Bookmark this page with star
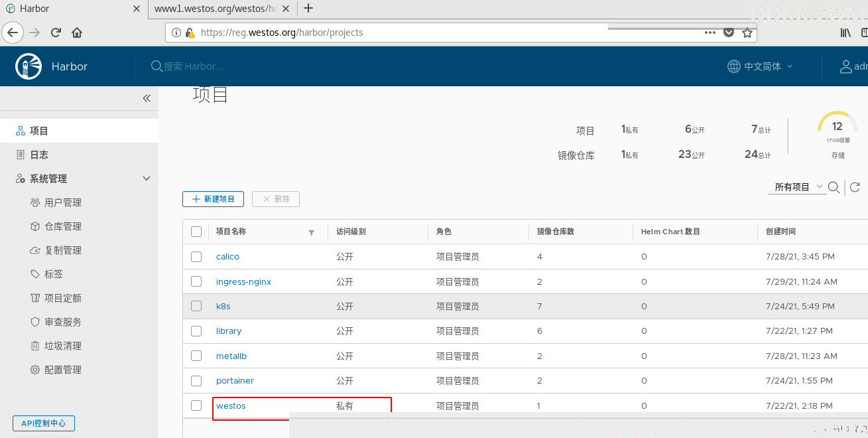The height and width of the screenshot is (438, 868). [747, 32]
